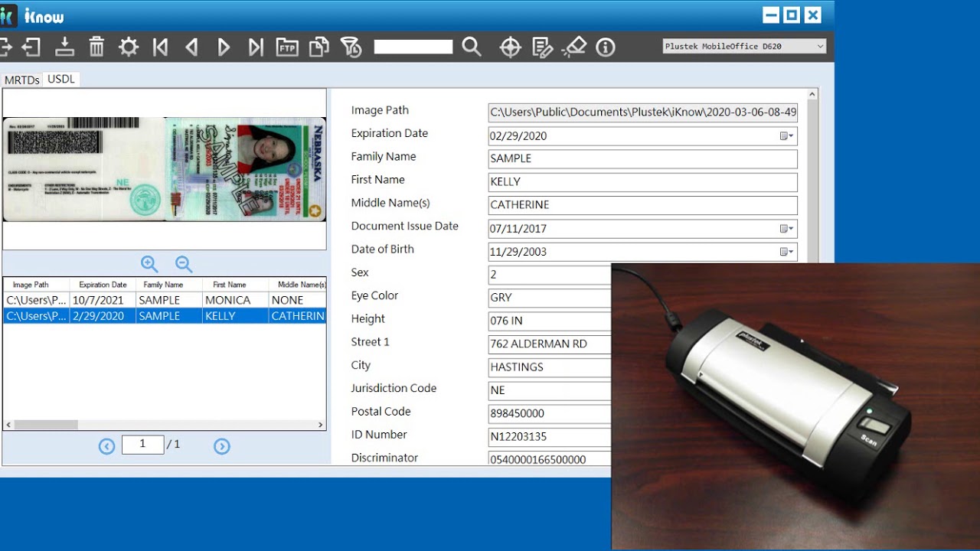Click the Eye Color field GRY
The width and height of the screenshot is (980, 551).
[550, 298]
